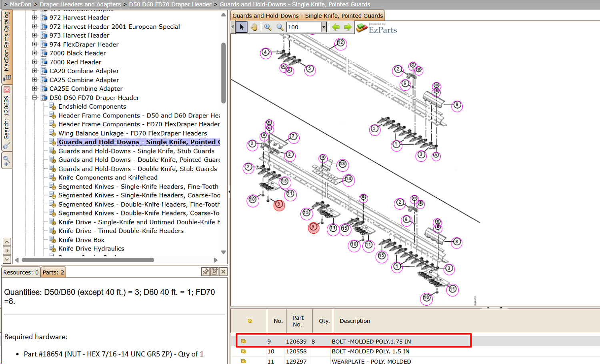Open Endshield Components in the tree

92,107
